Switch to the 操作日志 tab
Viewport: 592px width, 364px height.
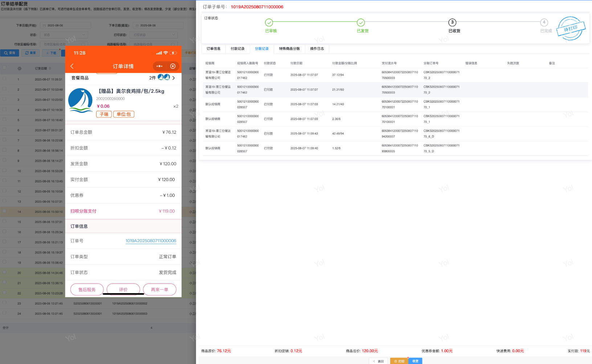pyautogui.click(x=317, y=49)
